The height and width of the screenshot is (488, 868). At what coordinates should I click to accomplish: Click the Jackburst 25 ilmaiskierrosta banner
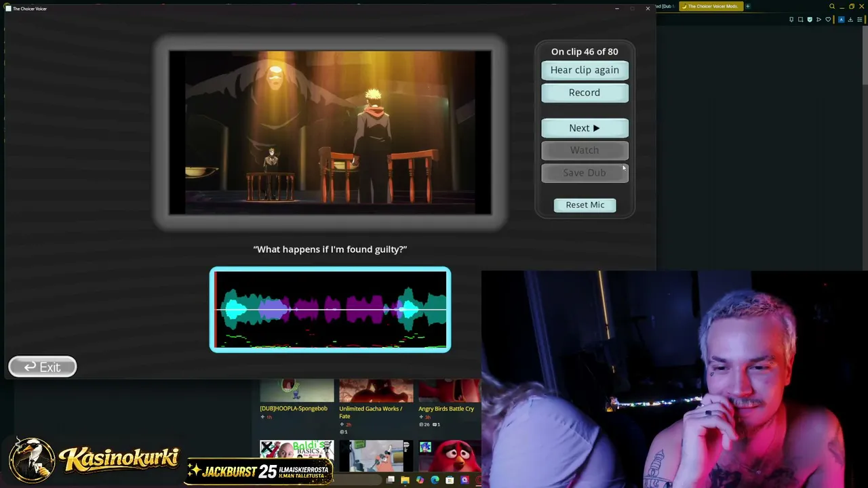(x=259, y=472)
